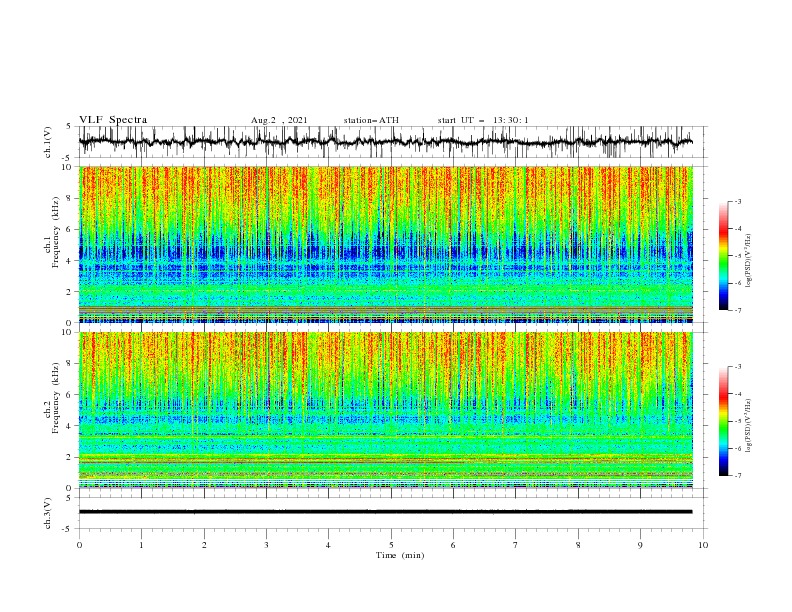Click the ch.2 color bar "log(PSD)(V²/Hz)" label

click(x=749, y=425)
